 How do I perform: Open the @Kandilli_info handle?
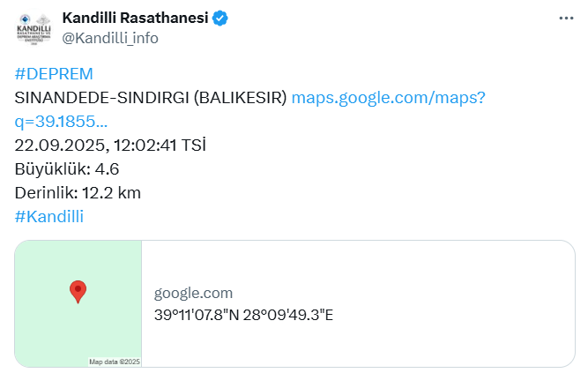[110, 38]
